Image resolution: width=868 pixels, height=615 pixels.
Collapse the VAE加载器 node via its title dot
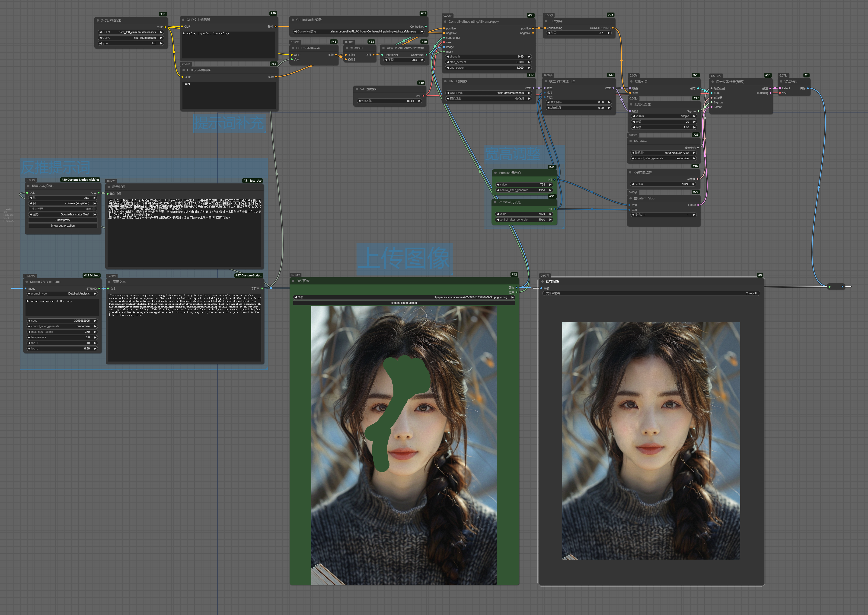(357, 89)
